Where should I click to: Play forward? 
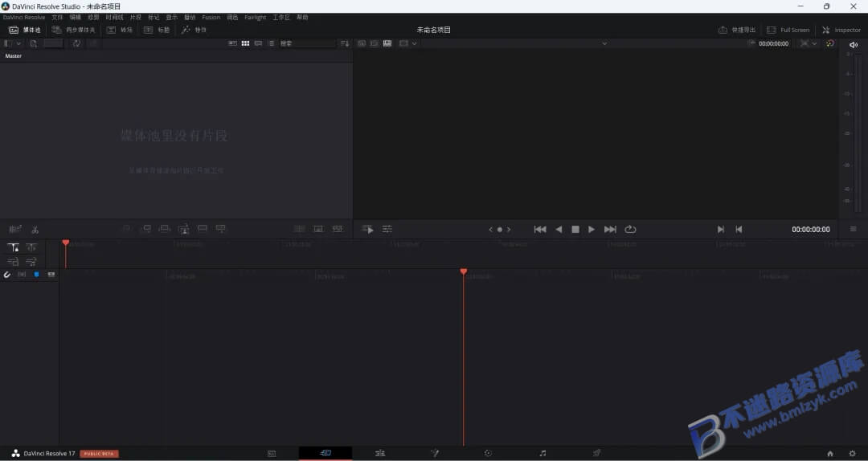tap(592, 229)
